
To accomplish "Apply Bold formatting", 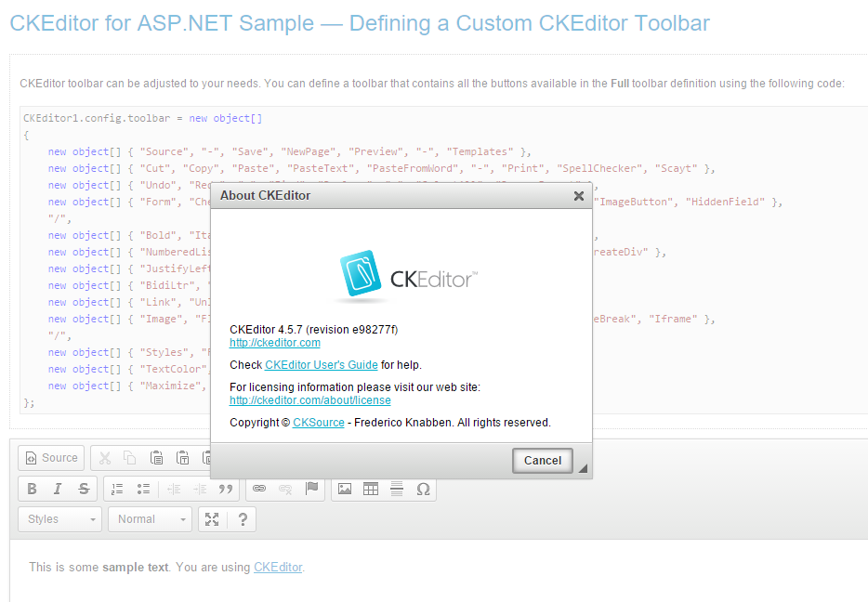I will [33, 489].
